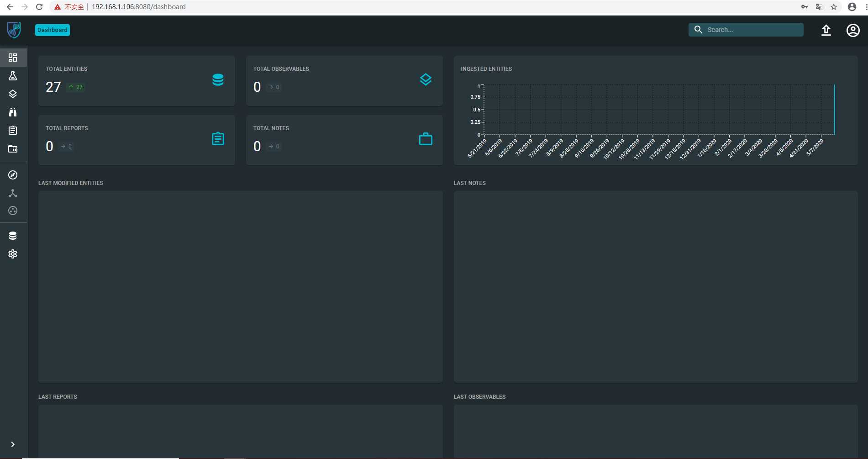This screenshot has height=459, width=868.
Task: Click the Total Notes label
Action: click(271, 128)
